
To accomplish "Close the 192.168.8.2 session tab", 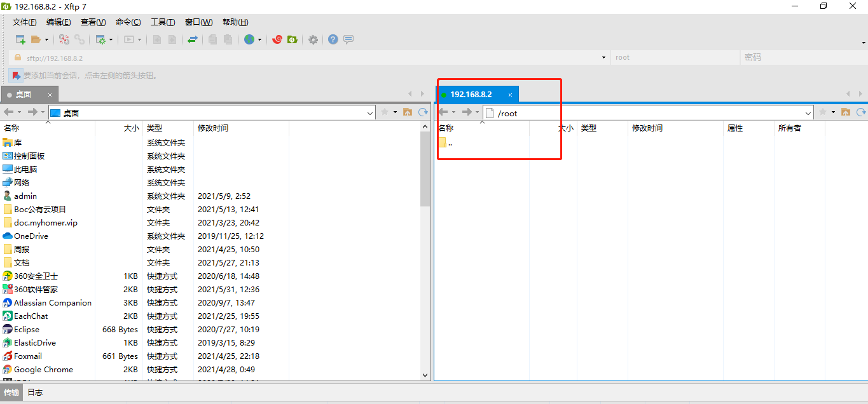I will (509, 95).
